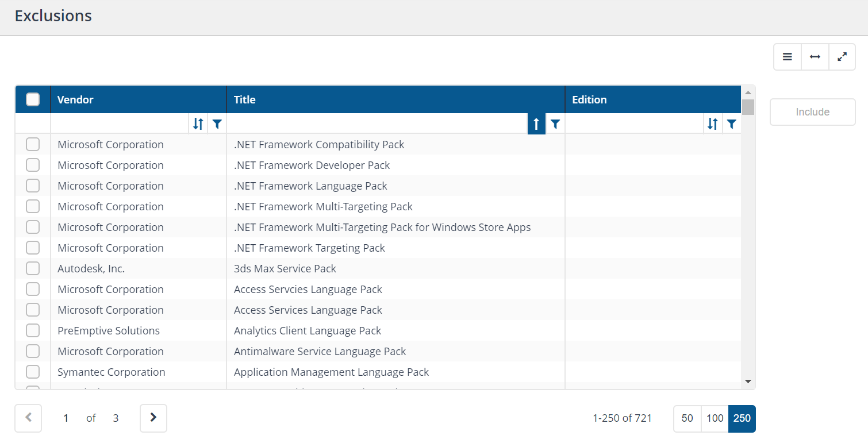Show 50 rows per page
The width and height of the screenshot is (868, 443).
tap(687, 418)
